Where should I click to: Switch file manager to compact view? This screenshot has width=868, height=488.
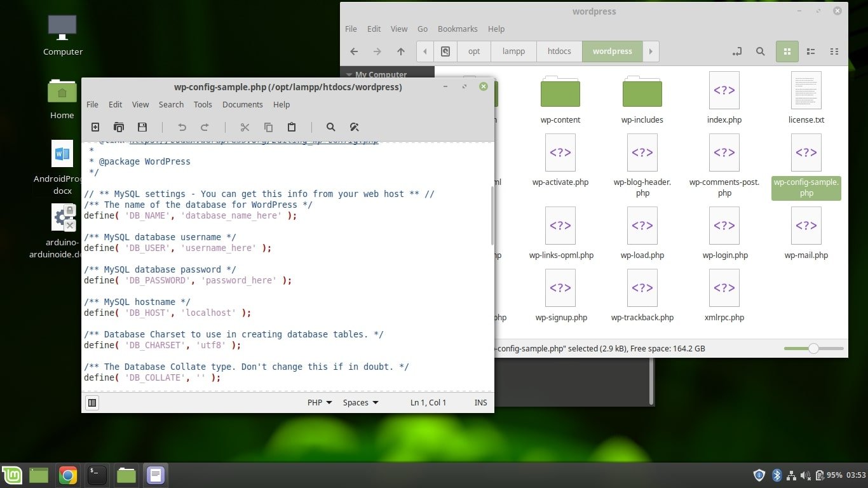[834, 51]
